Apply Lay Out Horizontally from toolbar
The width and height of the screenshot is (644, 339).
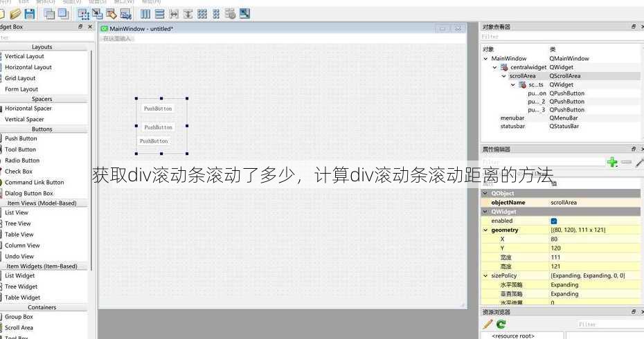tap(145, 14)
